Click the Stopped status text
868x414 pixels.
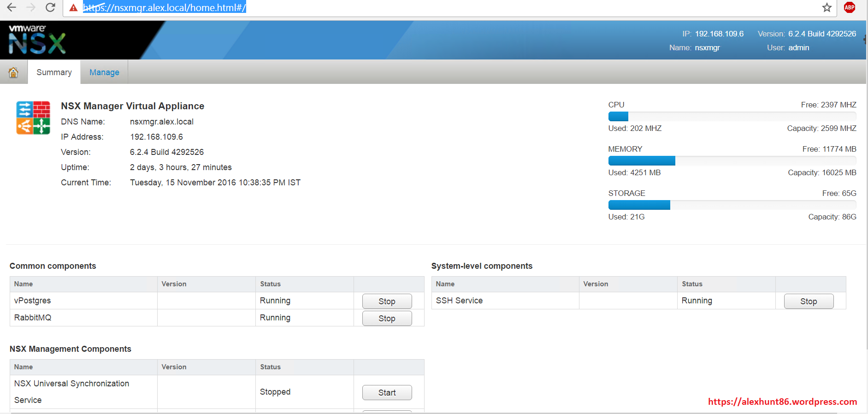tap(275, 392)
